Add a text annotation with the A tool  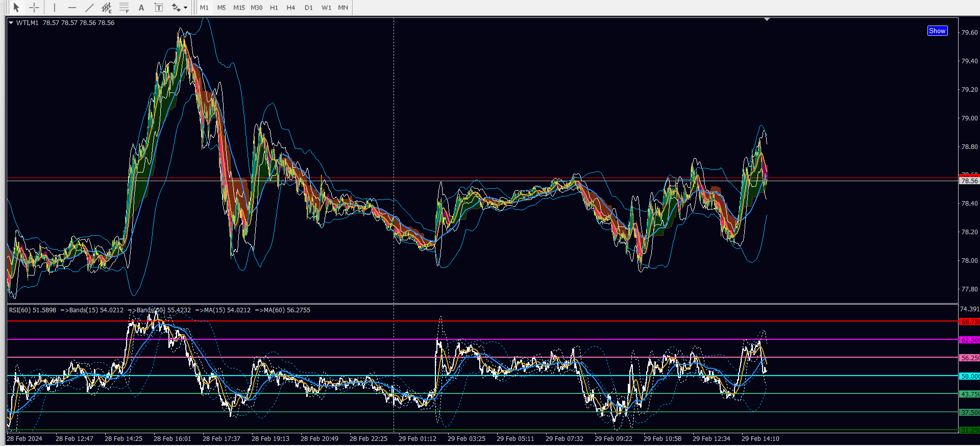(141, 8)
